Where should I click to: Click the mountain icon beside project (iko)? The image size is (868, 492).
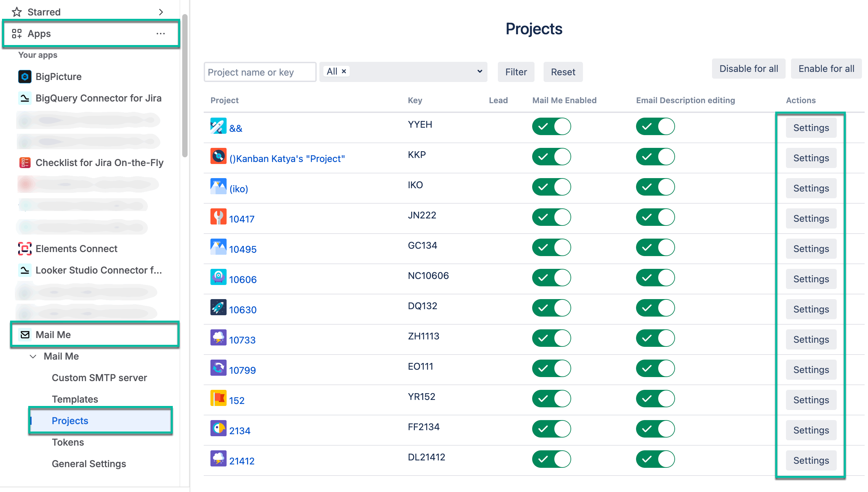coord(219,186)
